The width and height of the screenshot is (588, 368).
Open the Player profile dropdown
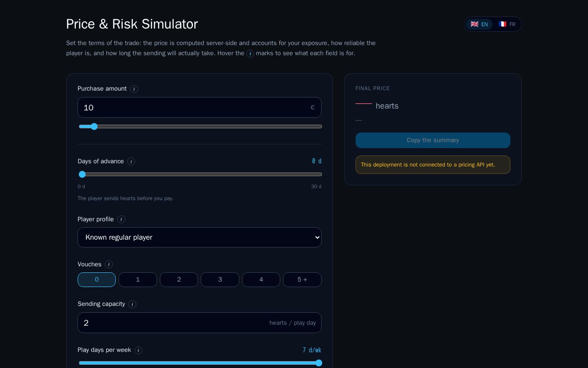[199, 237]
